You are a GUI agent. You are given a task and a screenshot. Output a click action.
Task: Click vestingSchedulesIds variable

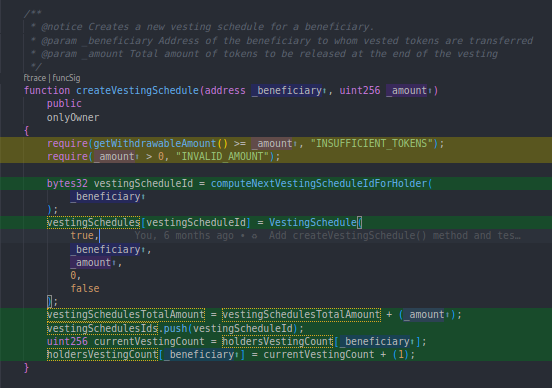pos(102,328)
